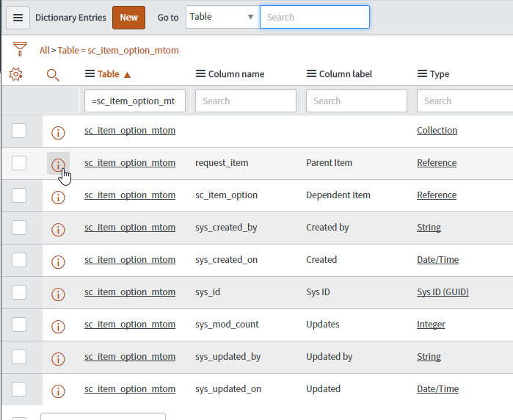513x420 pixels.
Task: Open Table column options menu icon
Action: [90, 74]
